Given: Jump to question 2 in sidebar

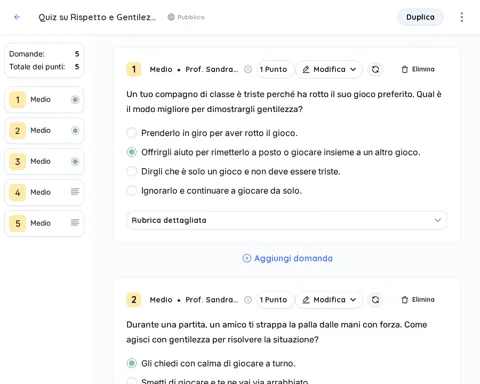Looking at the screenshot, I should (x=44, y=131).
